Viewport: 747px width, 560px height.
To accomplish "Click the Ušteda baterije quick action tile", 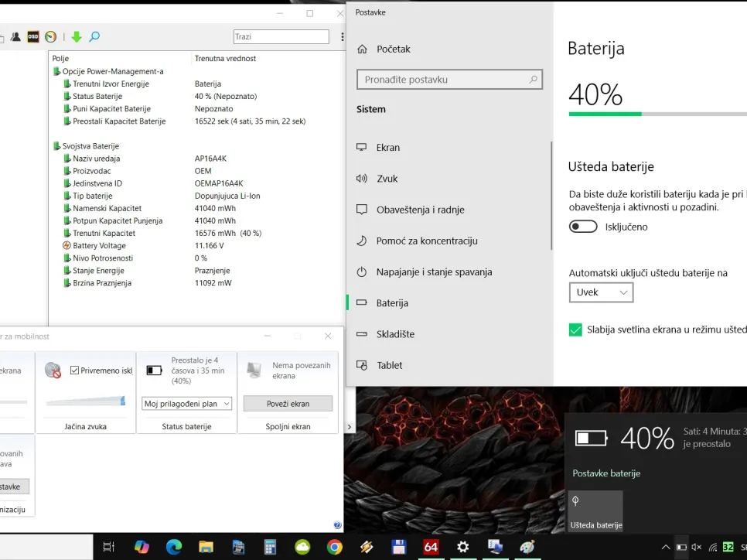I will pos(595,510).
